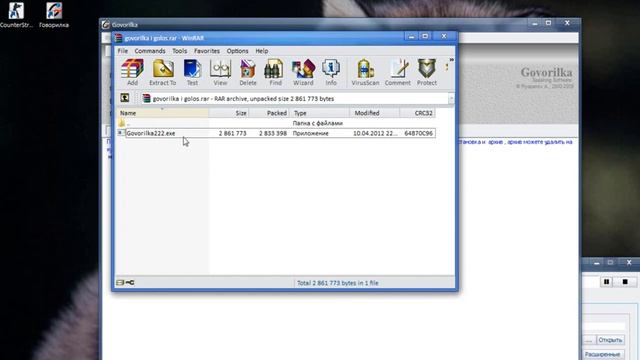The width and height of the screenshot is (640, 360).
Task: Open the Говорилка desktop shortcut
Action: (54, 15)
